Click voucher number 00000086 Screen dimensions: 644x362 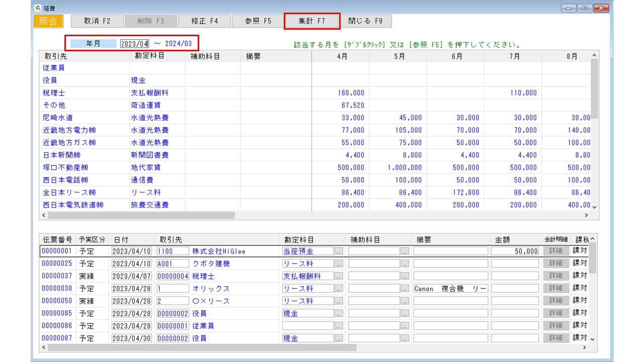[x=57, y=326]
